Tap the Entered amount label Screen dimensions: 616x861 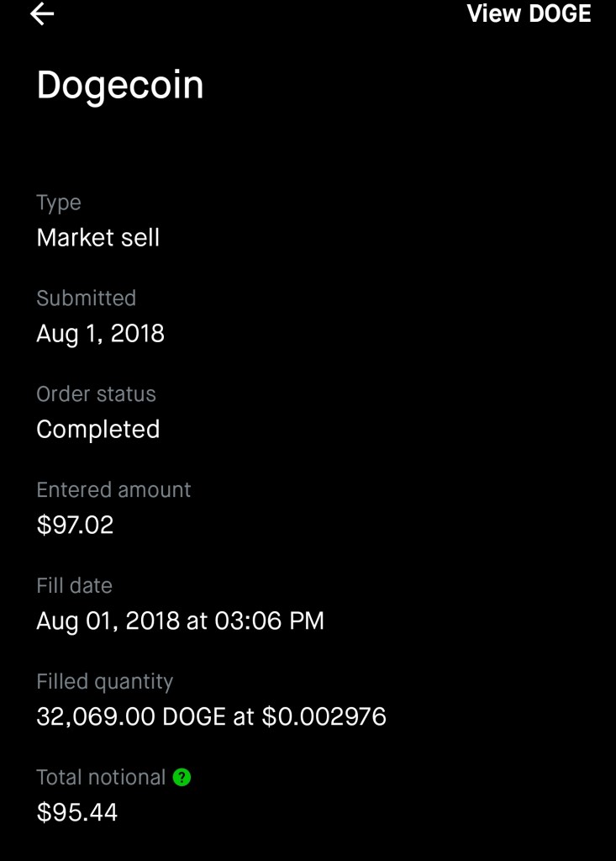click(113, 490)
